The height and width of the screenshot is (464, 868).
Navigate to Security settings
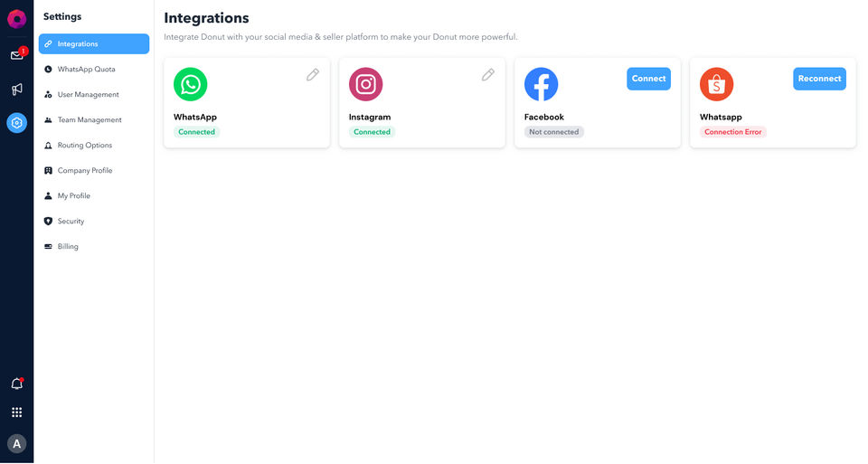point(71,222)
